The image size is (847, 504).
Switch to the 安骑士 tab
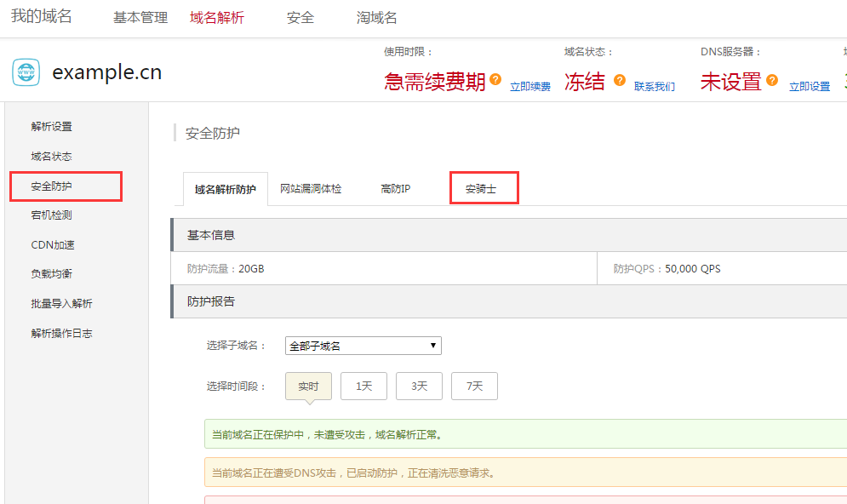pos(484,187)
